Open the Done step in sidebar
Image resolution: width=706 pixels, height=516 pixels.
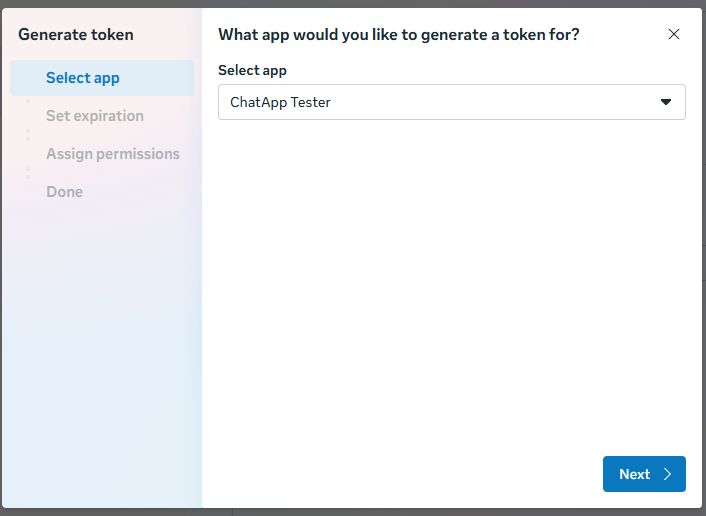pyautogui.click(x=65, y=192)
